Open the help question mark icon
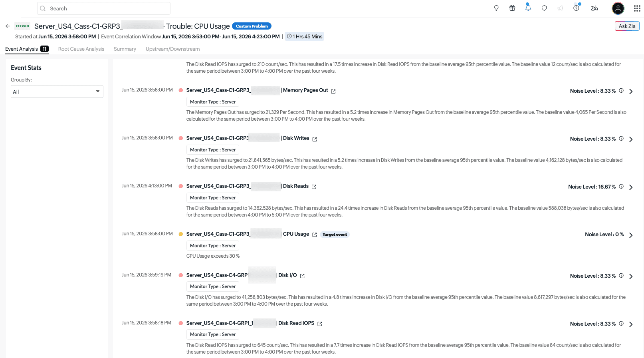The height and width of the screenshot is (358, 644). click(x=576, y=8)
